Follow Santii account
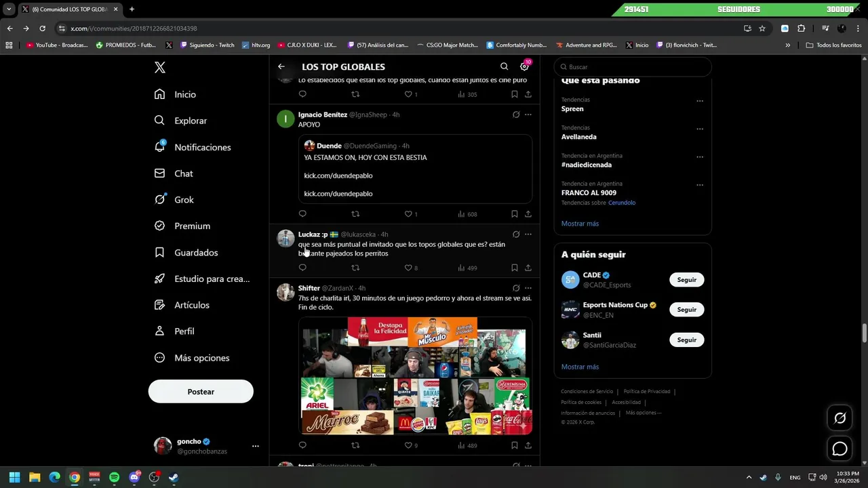This screenshot has width=868, height=488. point(686,340)
